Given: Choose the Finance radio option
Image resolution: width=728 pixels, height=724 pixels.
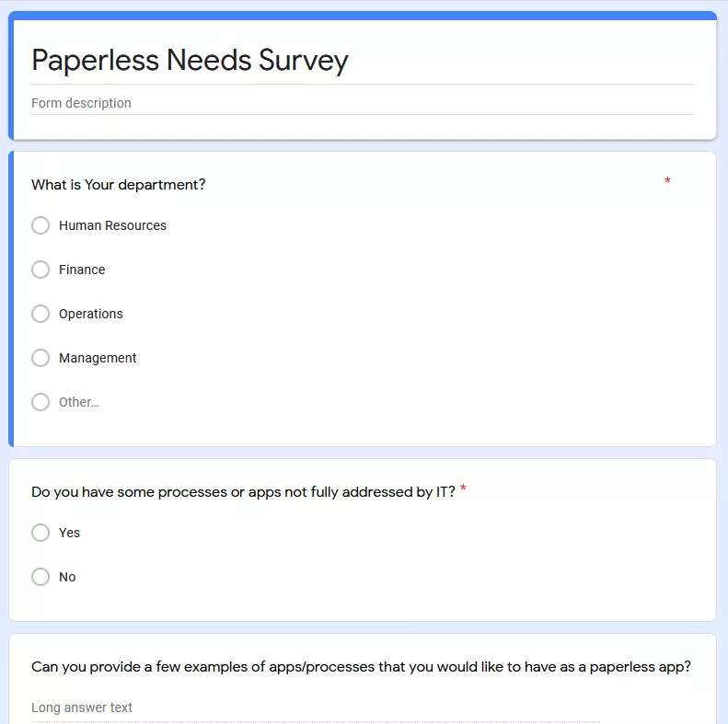Looking at the screenshot, I should click(x=40, y=270).
